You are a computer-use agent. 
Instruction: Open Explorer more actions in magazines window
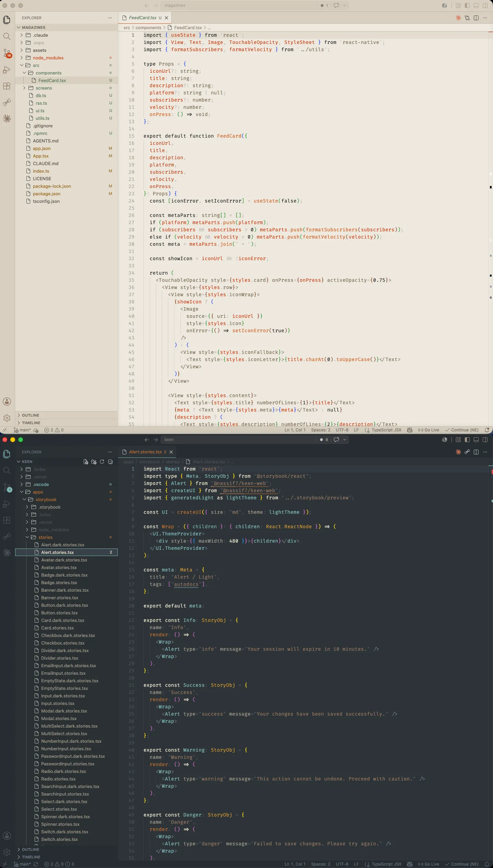(x=110, y=18)
